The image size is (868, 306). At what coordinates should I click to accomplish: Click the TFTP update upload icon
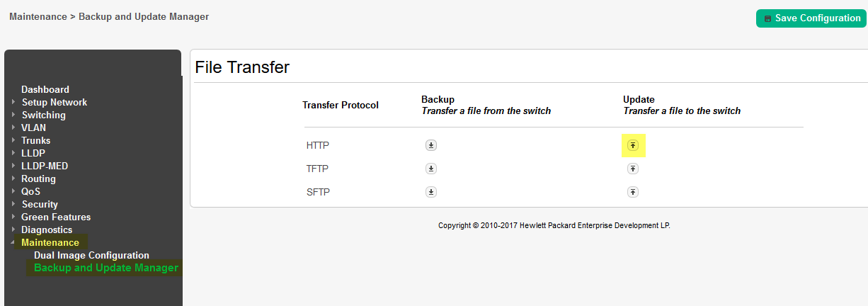pos(633,169)
